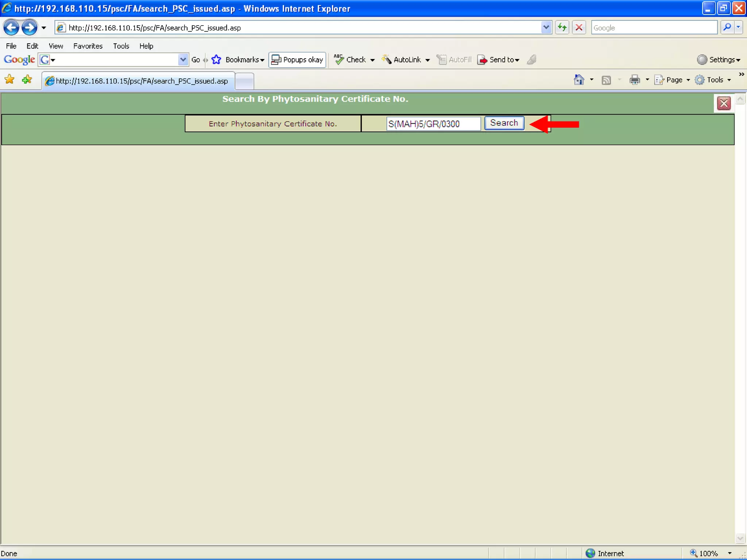Click the Print icon in command bar
Image resolution: width=747 pixels, height=560 pixels.
pos(634,80)
